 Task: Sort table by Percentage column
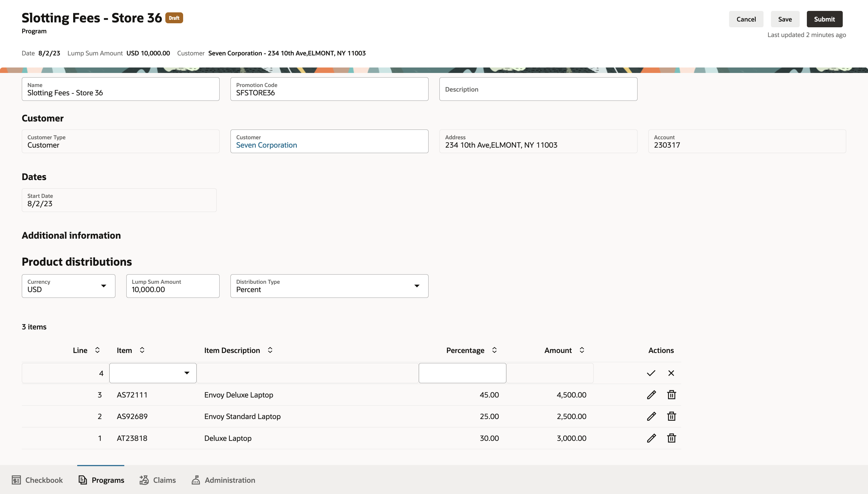(x=494, y=350)
